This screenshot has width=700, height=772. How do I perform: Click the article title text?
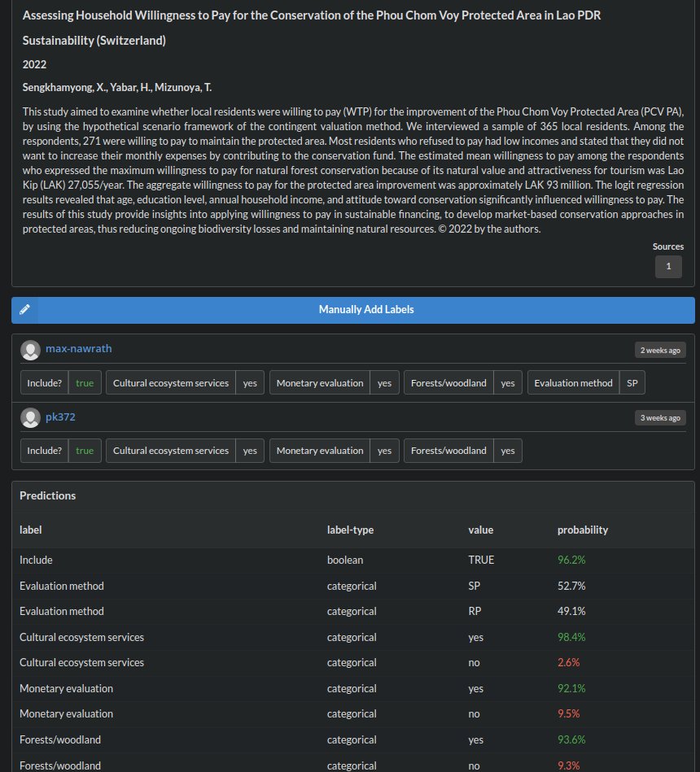(311, 15)
